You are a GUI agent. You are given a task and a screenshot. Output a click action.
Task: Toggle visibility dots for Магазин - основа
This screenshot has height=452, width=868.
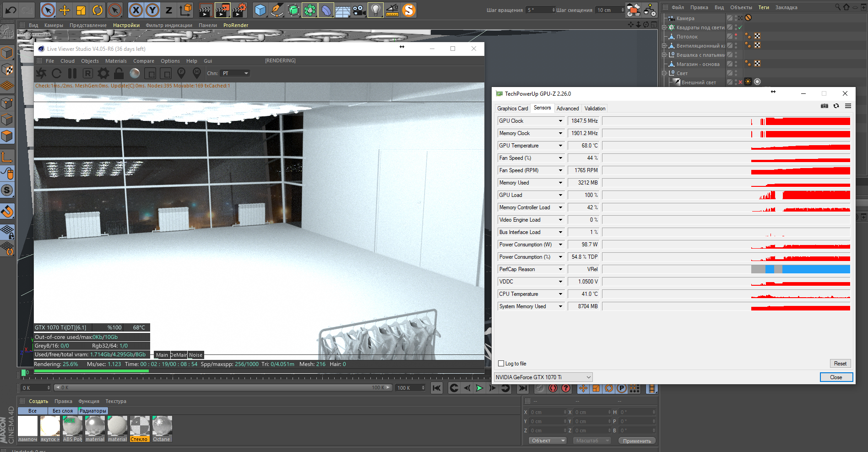(736, 64)
